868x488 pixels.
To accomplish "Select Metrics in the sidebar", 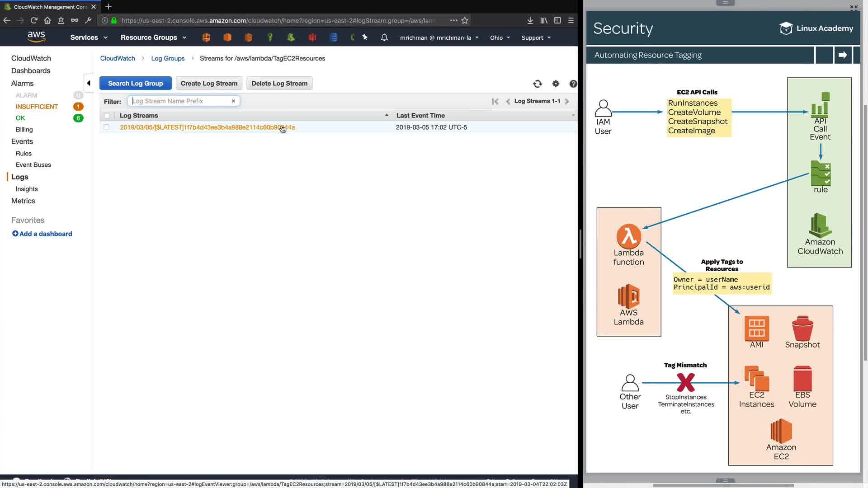I will pos(23,201).
